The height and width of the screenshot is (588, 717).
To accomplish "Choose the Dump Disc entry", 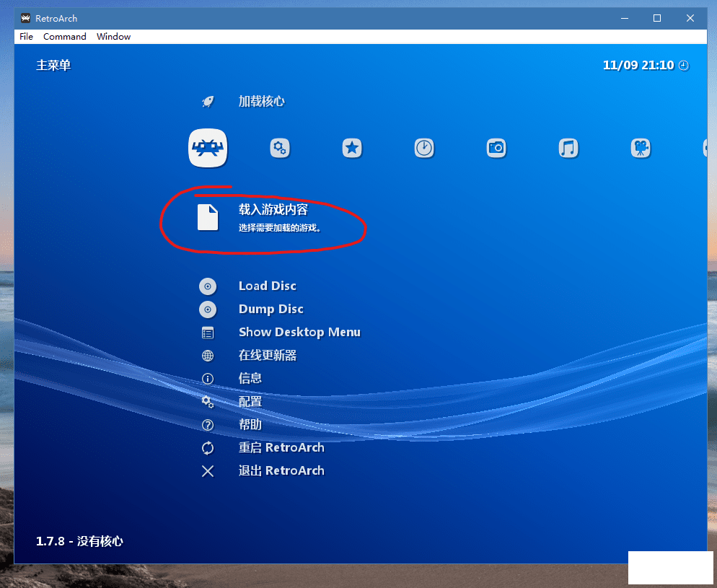I will (271, 310).
